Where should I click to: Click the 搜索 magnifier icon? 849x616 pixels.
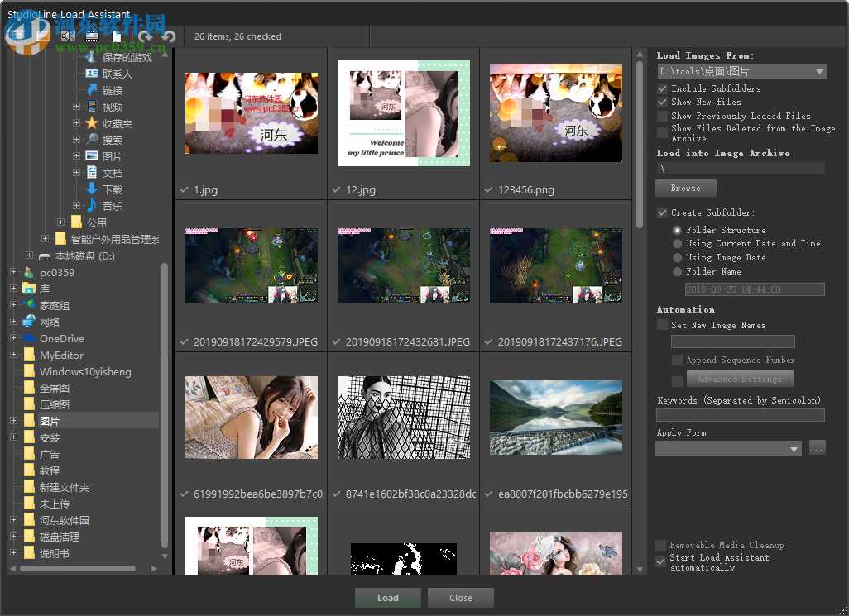[x=93, y=137]
